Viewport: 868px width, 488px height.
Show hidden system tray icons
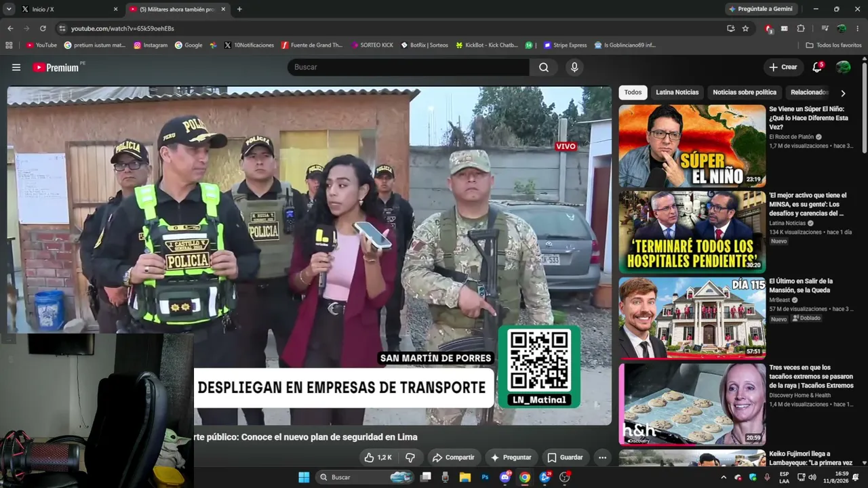coord(724,477)
